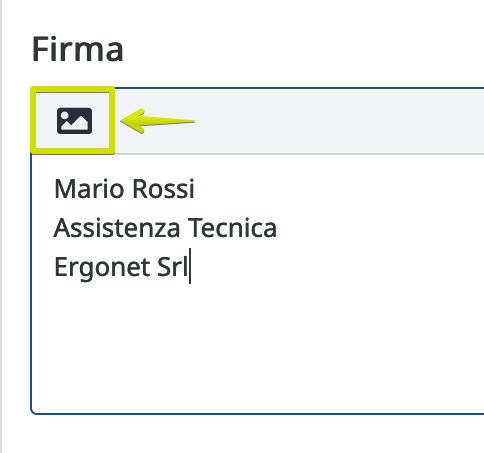Viewport: 484px width, 453px height.
Task: Click the Firma heading label
Action: (78, 49)
